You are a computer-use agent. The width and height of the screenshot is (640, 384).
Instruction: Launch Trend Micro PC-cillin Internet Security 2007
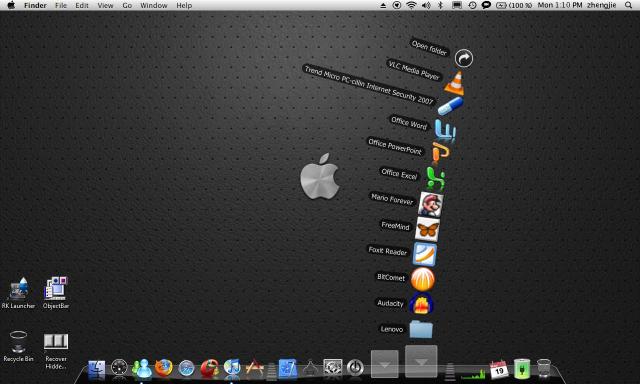450,106
